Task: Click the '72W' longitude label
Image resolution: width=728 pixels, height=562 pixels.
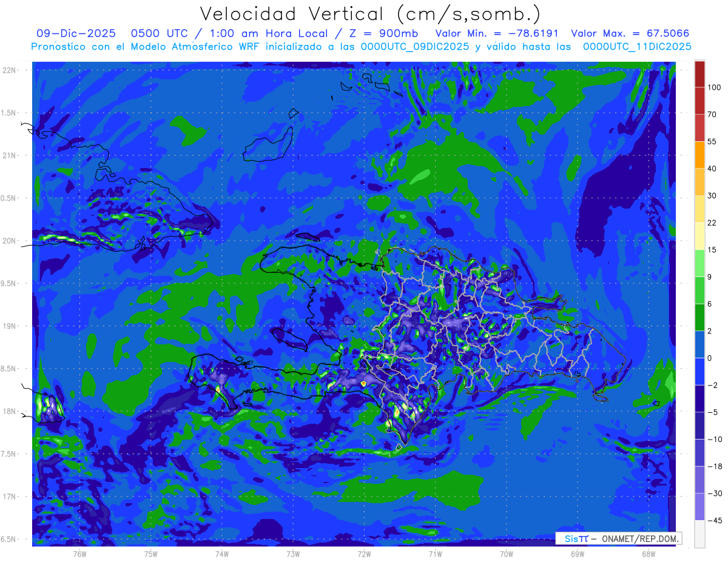Action: point(364,554)
